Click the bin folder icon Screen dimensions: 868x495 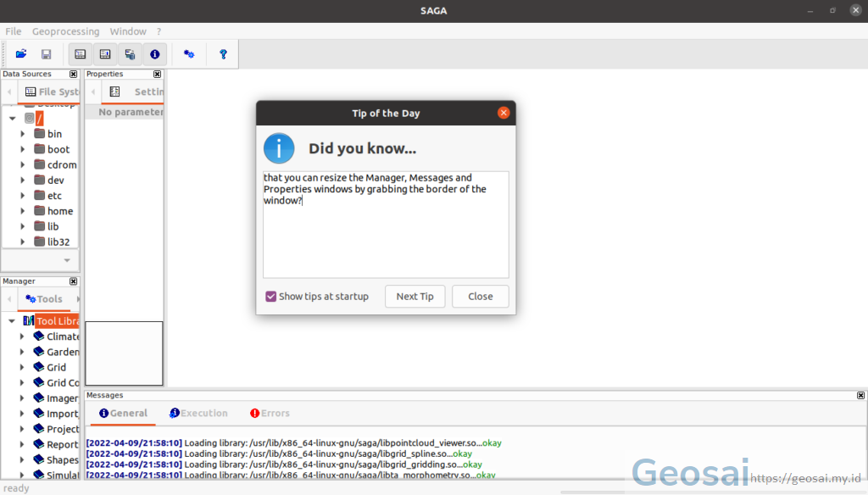pyautogui.click(x=39, y=133)
